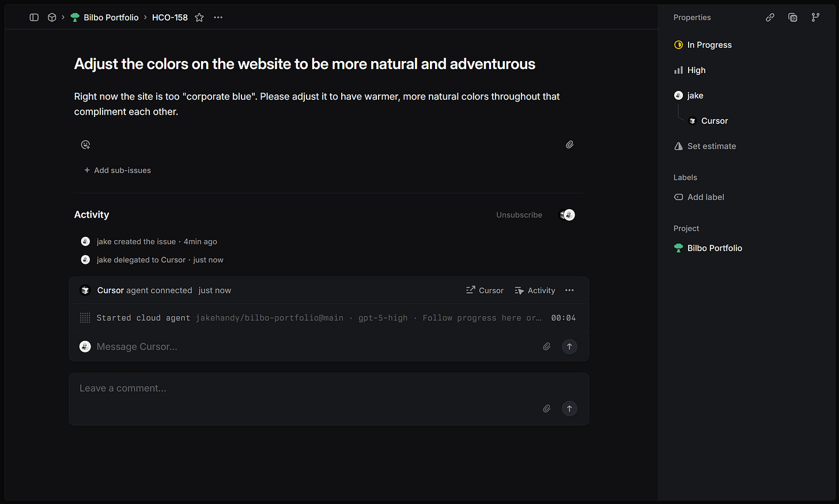The width and height of the screenshot is (839, 504).
Task: Click the Cursor agent avatar icon
Action: (85, 290)
